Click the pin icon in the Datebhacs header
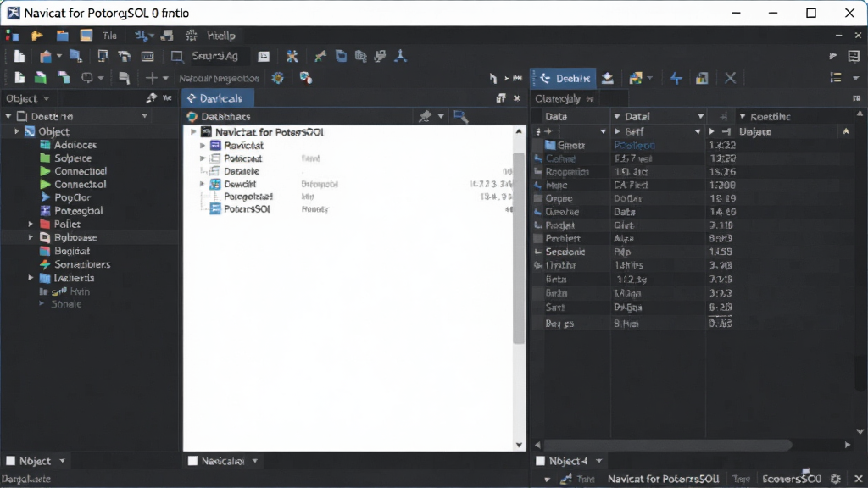This screenshot has width=868, height=488. [425, 116]
